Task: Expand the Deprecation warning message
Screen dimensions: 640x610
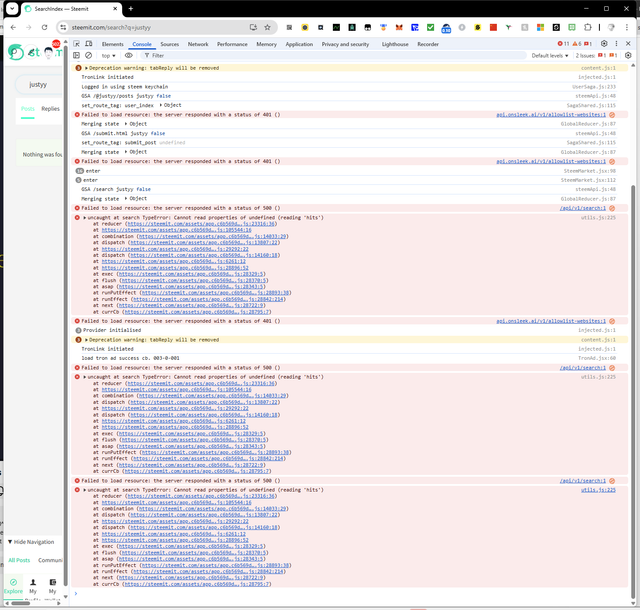Action: click(x=86, y=68)
